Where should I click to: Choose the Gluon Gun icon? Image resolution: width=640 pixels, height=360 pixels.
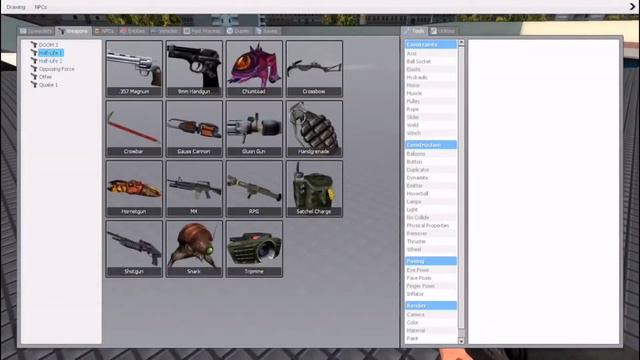[x=254, y=129]
